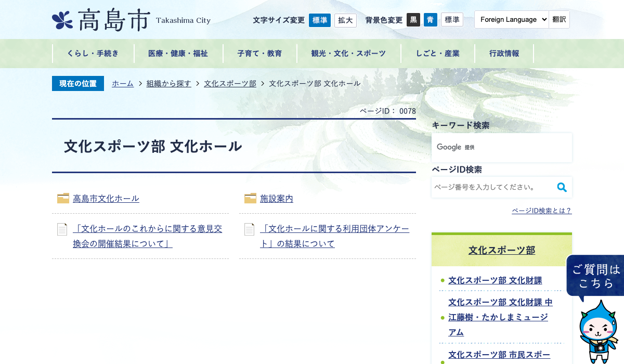Image resolution: width=624 pixels, height=364 pixels.
Task: Open the 子育て・教育 menu
Action: point(259,54)
